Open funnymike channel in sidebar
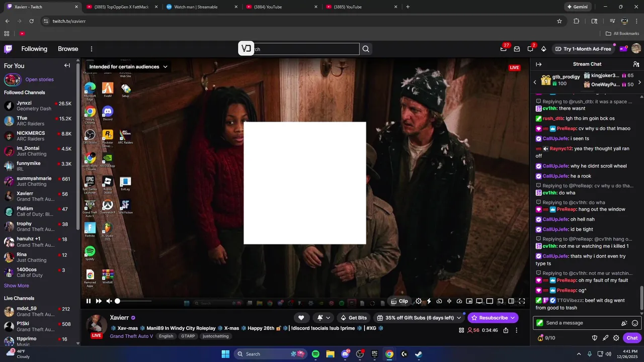Viewport: 644px width, 362px height. [x=38, y=166]
